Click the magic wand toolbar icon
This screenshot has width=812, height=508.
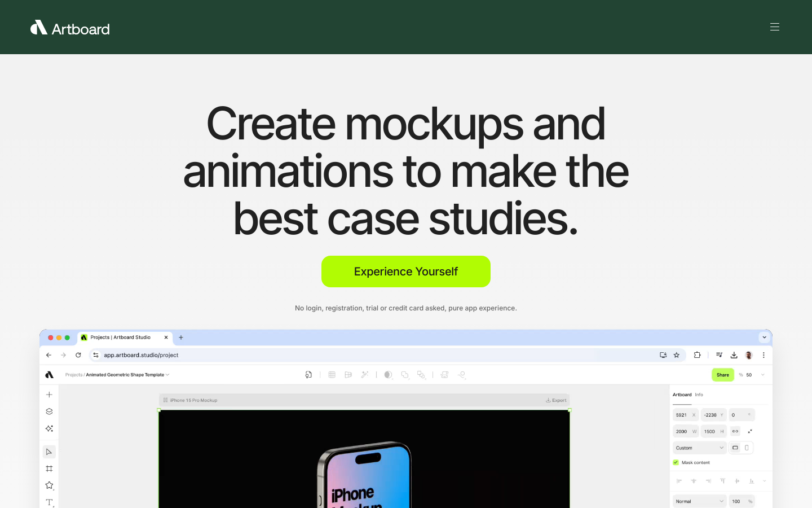point(365,375)
